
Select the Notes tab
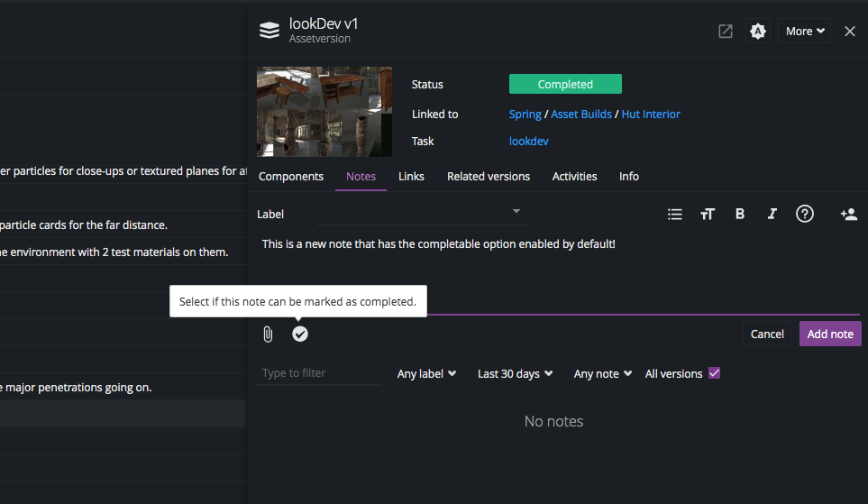[x=361, y=176]
